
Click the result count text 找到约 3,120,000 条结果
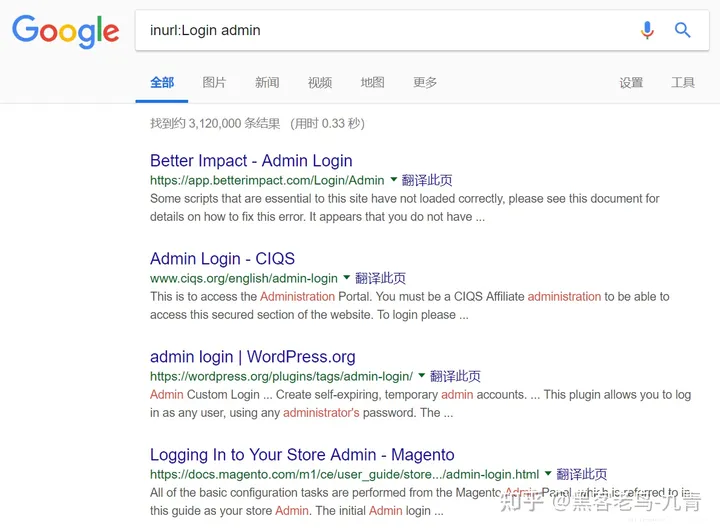215,124
